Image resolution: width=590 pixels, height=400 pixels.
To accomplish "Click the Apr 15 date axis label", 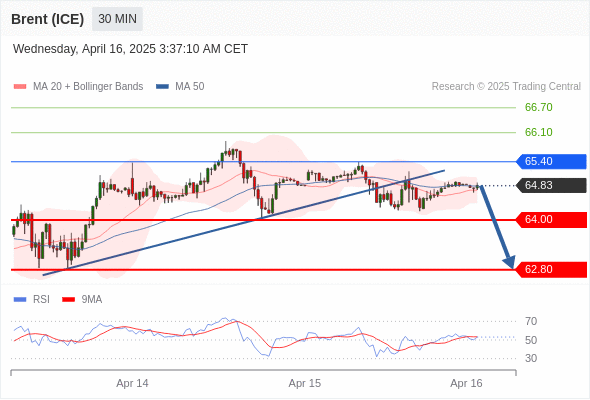I will click(x=304, y=383).
